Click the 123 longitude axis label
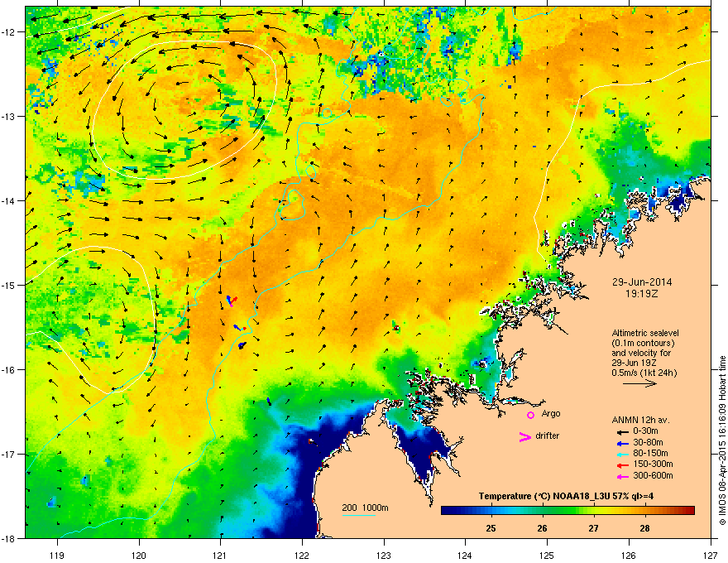 pos(384,555)
